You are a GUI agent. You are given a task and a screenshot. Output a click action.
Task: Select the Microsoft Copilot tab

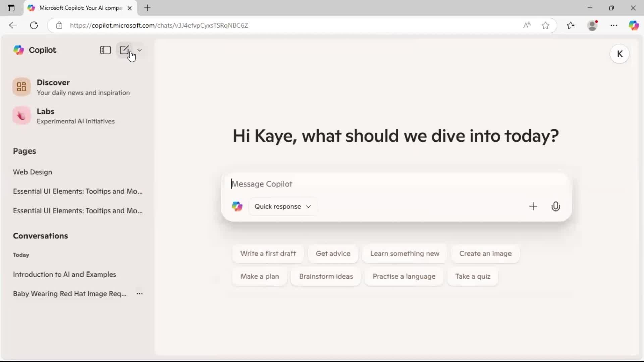click(x=80, y=8)
